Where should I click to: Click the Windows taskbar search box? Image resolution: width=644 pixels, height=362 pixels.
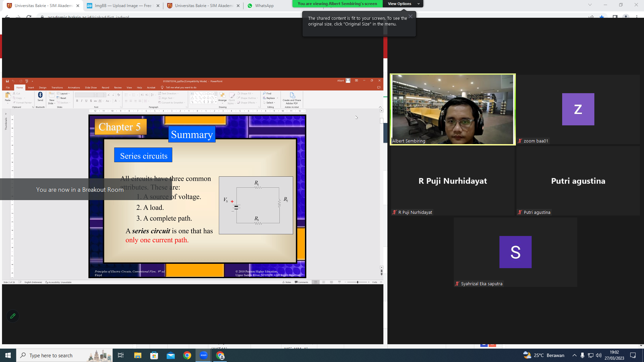tap(64, 355)
